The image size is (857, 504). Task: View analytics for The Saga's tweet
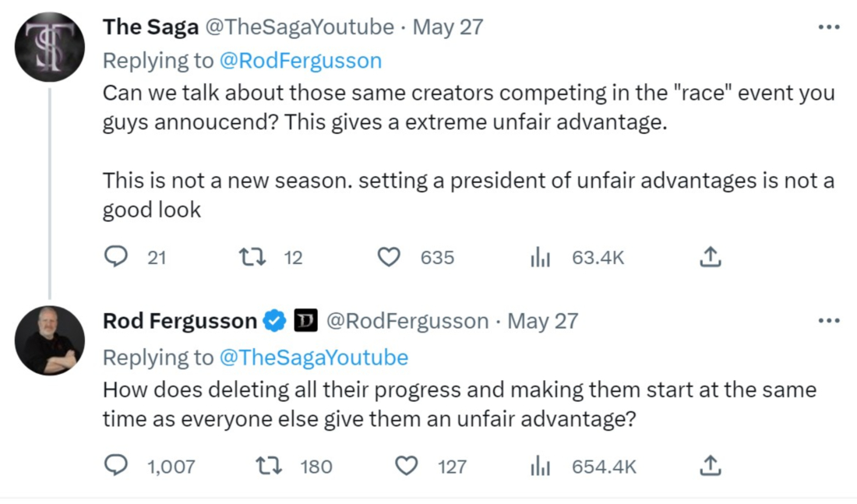pyautogui.click(x=540, y=257)
